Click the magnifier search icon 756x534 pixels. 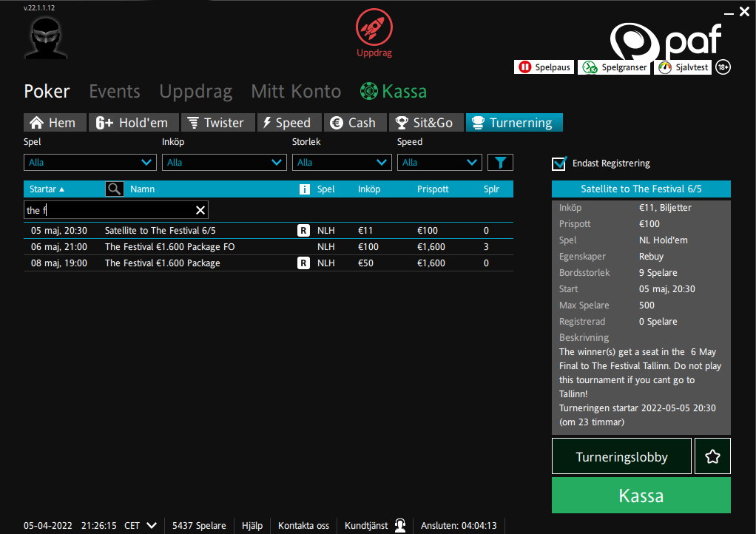tap(114, 189)
